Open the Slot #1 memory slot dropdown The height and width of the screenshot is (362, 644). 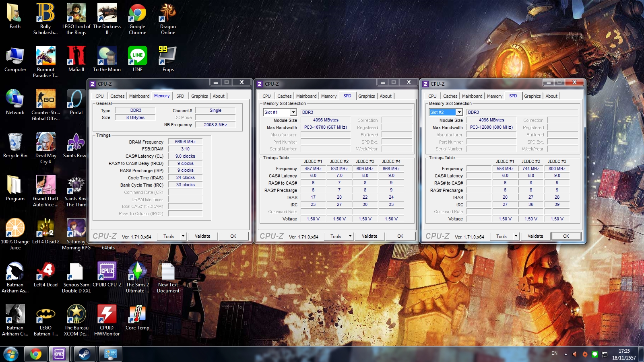[293, 112]
